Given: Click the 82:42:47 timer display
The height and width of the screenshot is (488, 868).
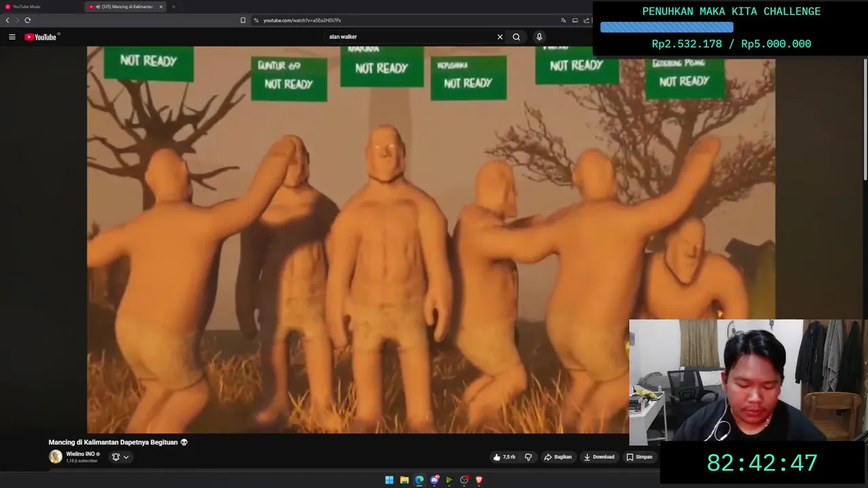Looking at the screenshot, I should click(762, 463).
